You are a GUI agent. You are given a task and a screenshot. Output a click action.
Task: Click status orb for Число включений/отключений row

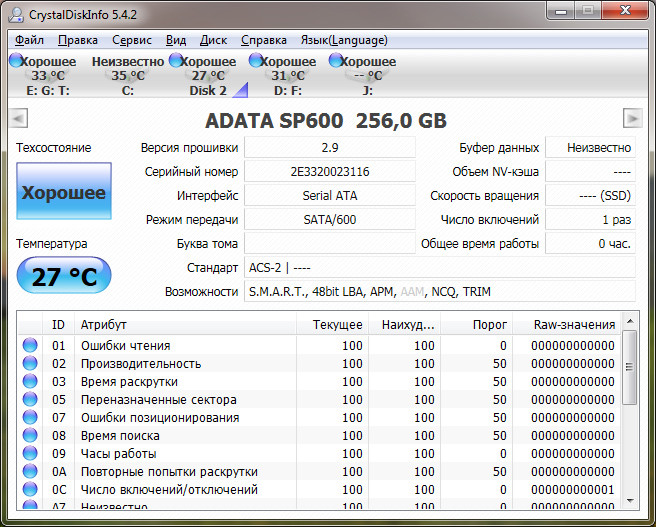pos(30,489)
